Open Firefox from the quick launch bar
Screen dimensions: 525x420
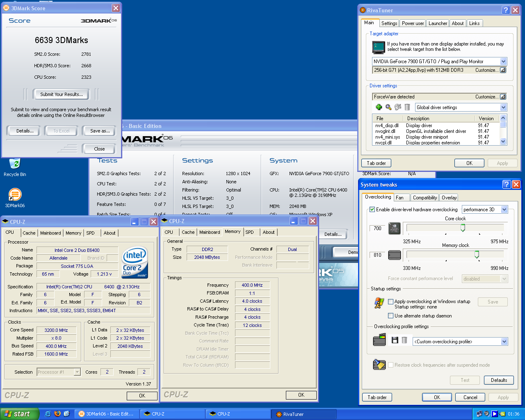click(x=57, y=414)
